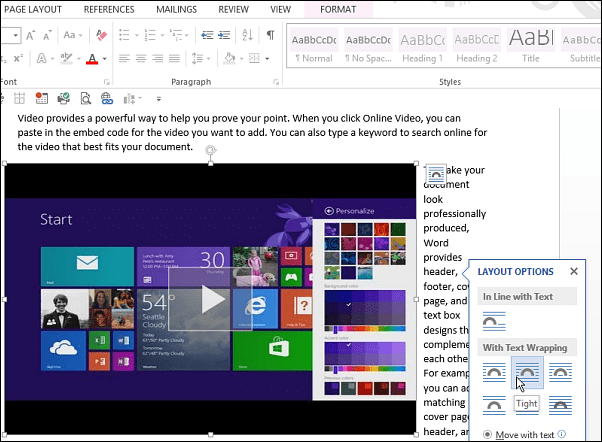Apply paragraph shading bucket
This screenshot has width=602, height=442.
[230, 58]
